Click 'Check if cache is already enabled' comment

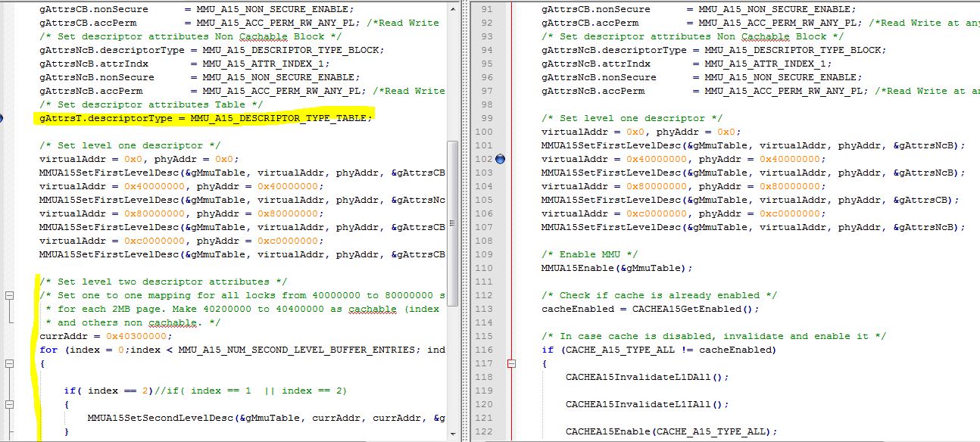(x=659, y=295)
